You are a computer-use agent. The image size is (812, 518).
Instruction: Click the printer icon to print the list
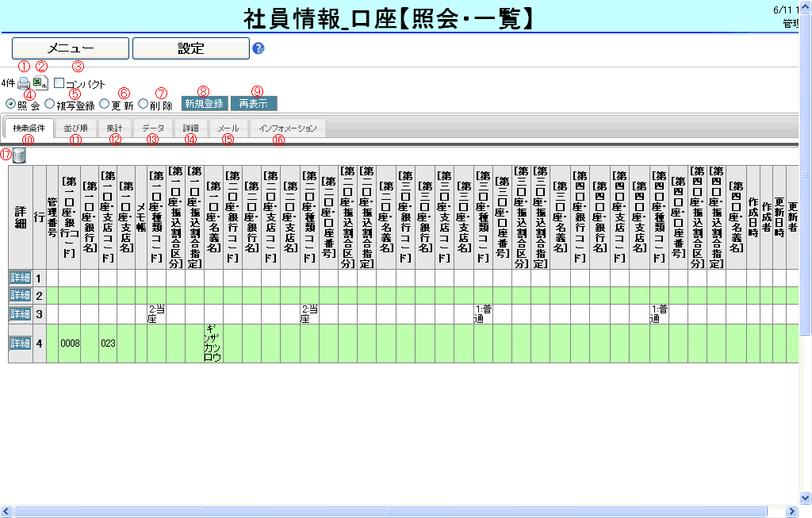tap(24, 83)
